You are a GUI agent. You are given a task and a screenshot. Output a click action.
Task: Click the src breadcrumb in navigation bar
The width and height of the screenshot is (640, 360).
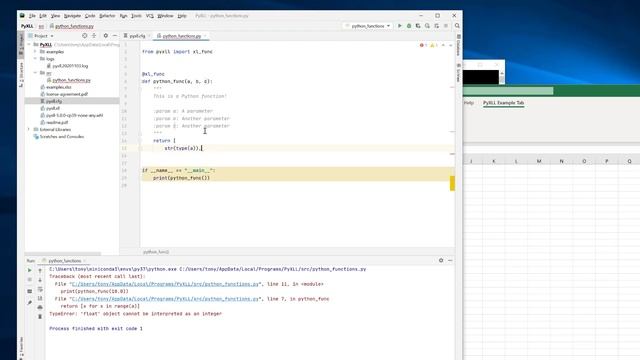41,26
